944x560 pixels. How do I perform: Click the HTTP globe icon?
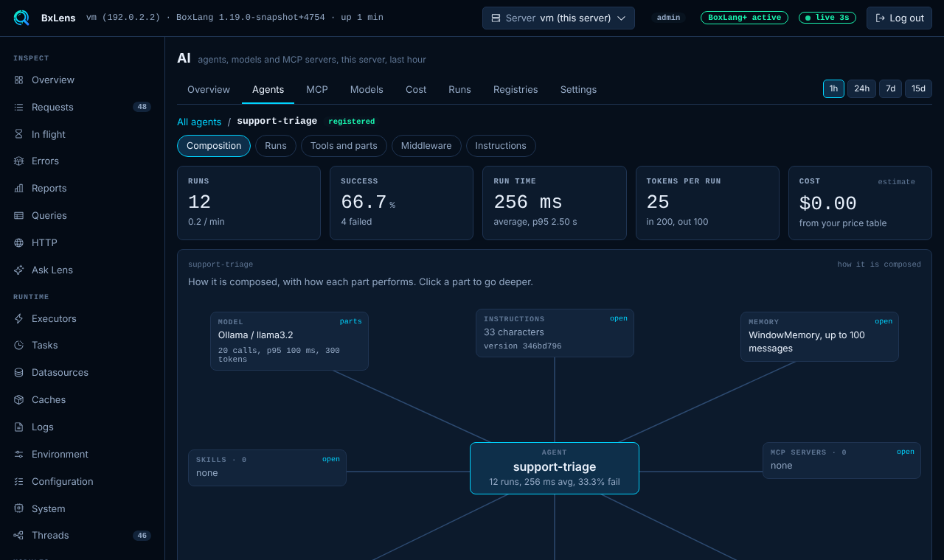(18, 242)
